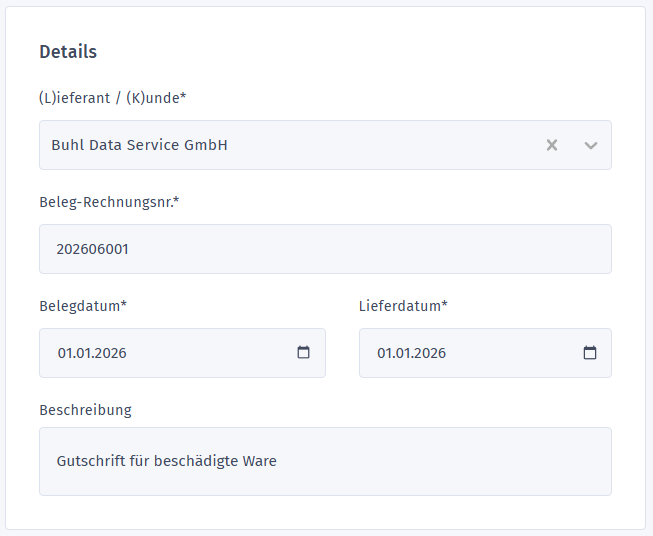Click the Beleg-Rechnungsnr.* label
The height and width of the screenshot is (536, 653).
(x=109, y=202)
